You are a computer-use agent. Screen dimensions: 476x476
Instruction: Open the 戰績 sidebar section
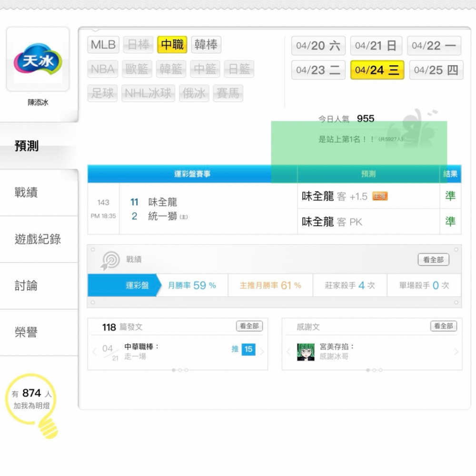click(x=39, y=192)
